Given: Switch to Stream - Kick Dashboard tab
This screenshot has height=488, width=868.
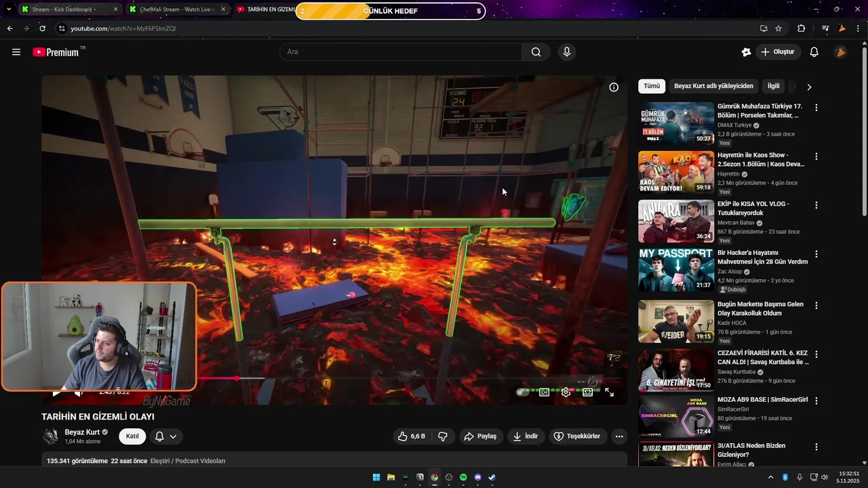Looking at the screenshot, I should pyautogui.click(x=69, y=9).
